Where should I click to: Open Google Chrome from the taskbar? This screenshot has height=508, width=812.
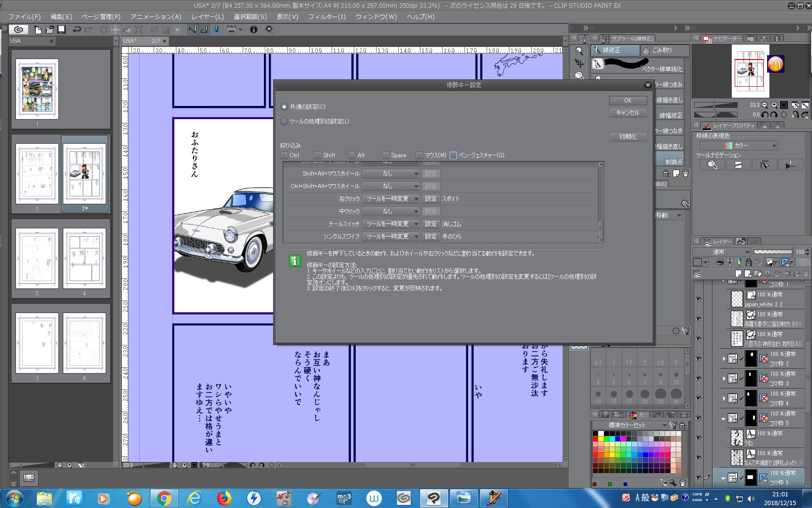pyautogui.click(x=164, y=498)
